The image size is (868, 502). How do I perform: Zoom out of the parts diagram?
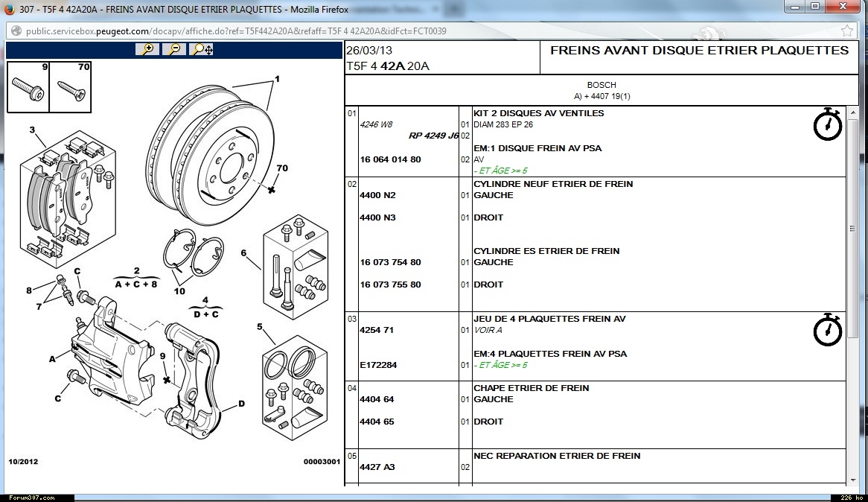[173, 49]
